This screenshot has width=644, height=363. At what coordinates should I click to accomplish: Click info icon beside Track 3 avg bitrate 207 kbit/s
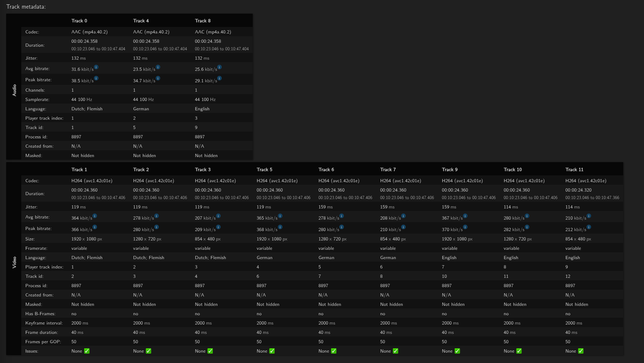click(218, 216)
